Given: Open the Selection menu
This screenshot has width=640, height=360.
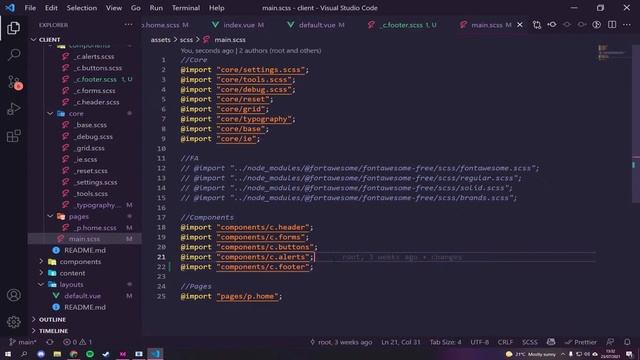Looking at the screenshot, I should [x=82, y=8].
